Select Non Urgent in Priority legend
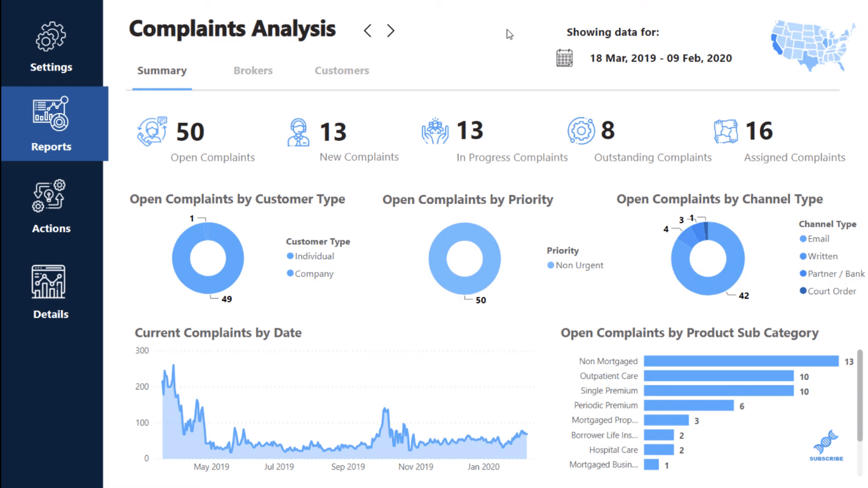Viewport: 868px width, 488px height. [x=575, y=265]
